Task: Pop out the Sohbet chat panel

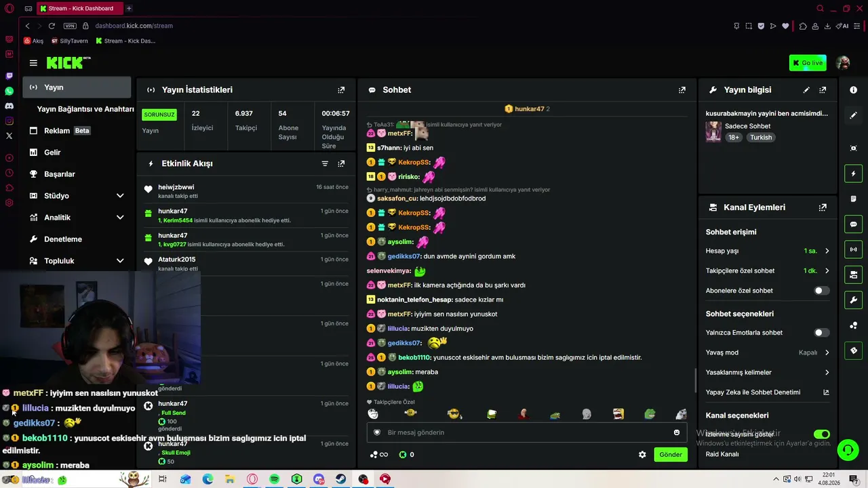Action: point(682,89)
